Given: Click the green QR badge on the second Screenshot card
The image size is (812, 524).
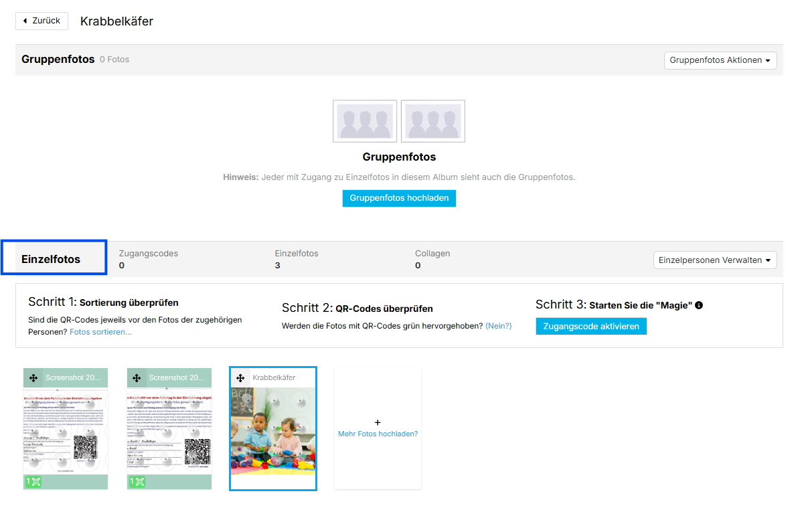Looking at the screenshot, I should coord(137,482).
